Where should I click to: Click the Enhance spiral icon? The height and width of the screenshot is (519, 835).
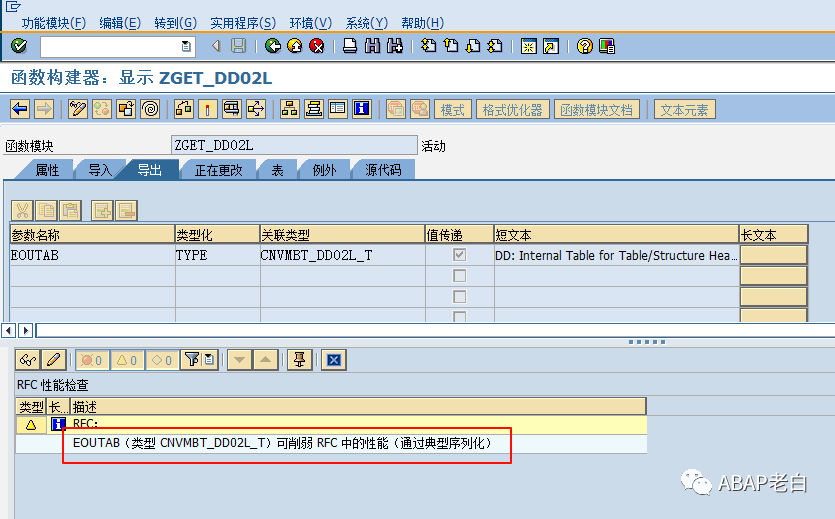pyautogui.click(x=151, y=109)
